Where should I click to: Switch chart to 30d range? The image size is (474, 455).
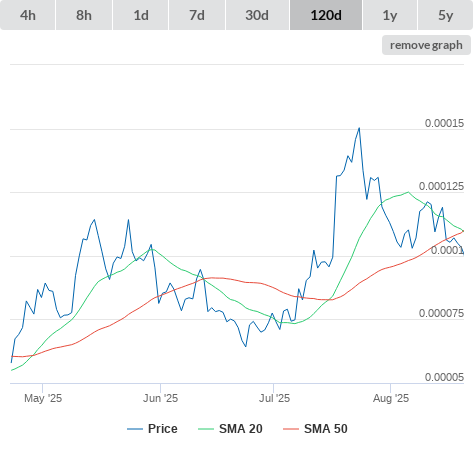[257, 15]
